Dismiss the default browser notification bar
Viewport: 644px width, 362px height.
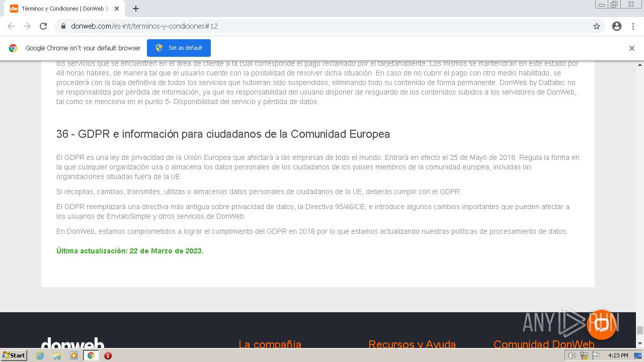coord(632,48)
